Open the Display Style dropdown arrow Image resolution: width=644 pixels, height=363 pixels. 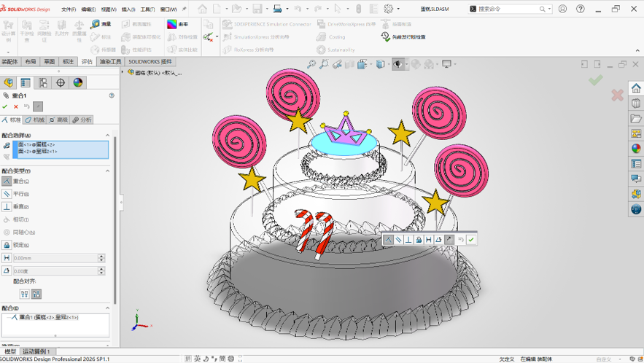[x=388, y=64]
